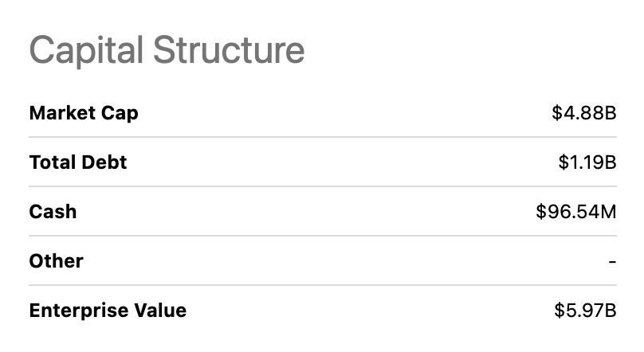Select the $5.97B enterprise value figure
Viewport: 644px width, 352px height.
585,310
